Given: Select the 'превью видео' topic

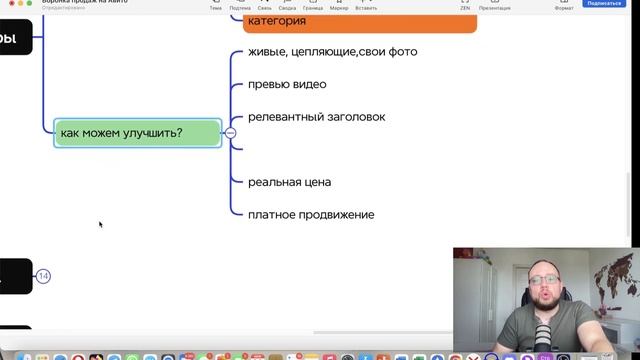Looking at the screenshot, I should click(287, 84).
